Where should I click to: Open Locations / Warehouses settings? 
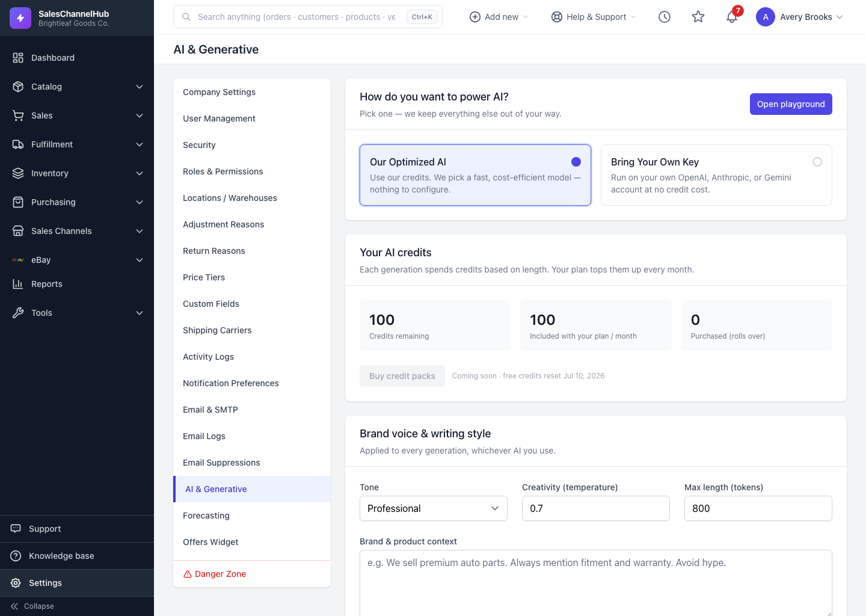pyautogui.click(x=252, y=198)
